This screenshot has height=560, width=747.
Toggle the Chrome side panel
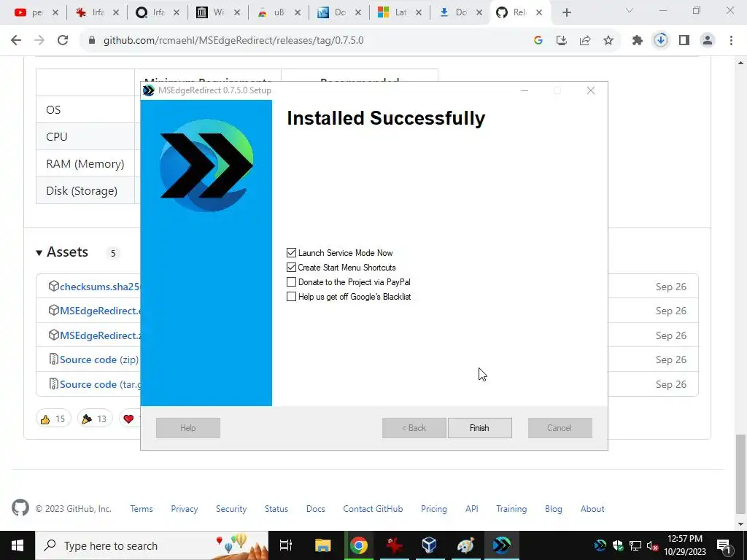pyautogui.click(x=684, y=41)
